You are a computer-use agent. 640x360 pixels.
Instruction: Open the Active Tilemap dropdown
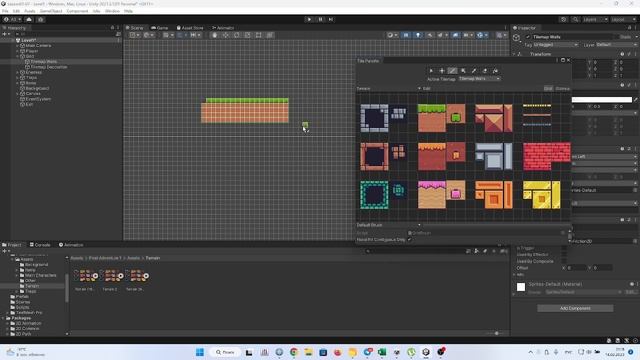coord(479,79)
